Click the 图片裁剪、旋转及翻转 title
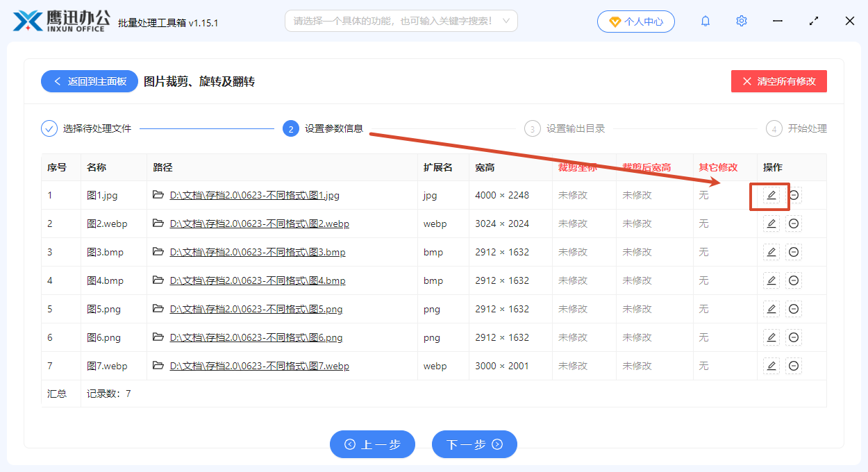Screen dimensions: 868x472 point(199,81)
